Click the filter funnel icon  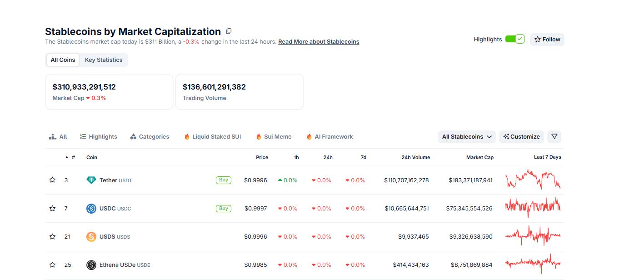554,137
